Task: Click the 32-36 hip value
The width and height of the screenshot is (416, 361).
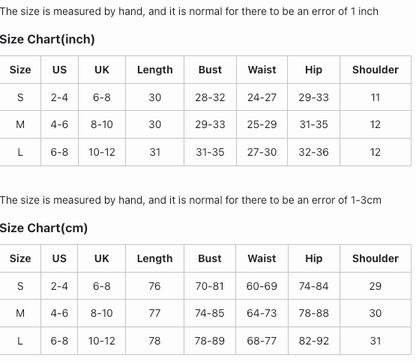Action: pyautogui.click(x=314, y=152)
